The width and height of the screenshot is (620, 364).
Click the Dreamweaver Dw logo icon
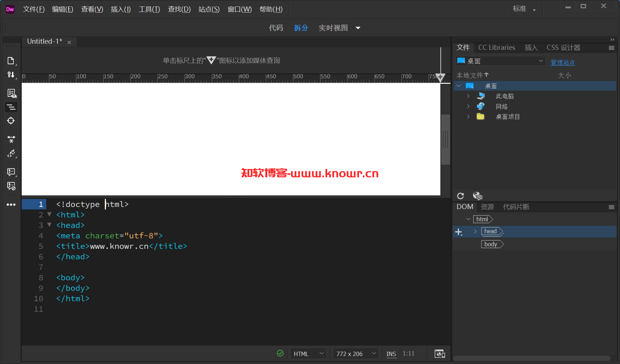click(x=10, y=9)
